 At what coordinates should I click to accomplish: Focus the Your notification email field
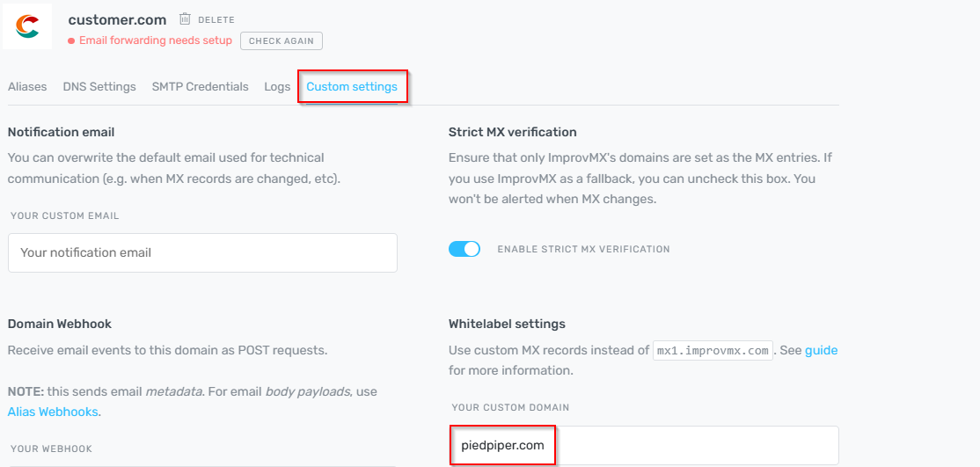202,252
